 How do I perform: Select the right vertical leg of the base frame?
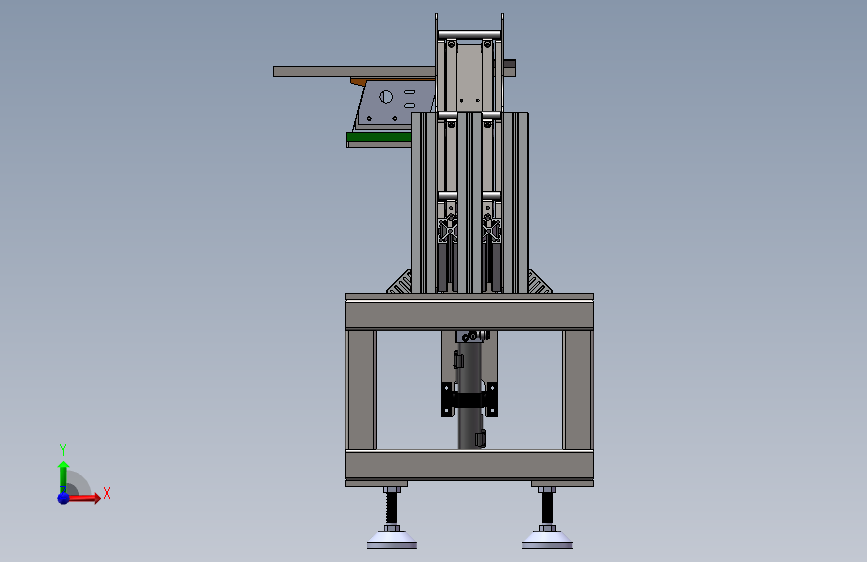(x=578, y=390)
